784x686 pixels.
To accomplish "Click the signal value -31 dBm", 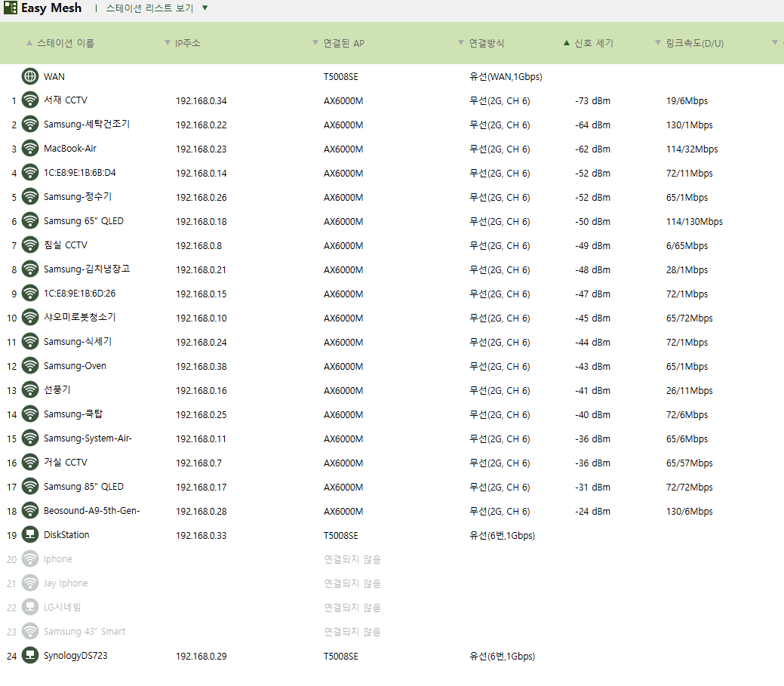I will 592,488.
